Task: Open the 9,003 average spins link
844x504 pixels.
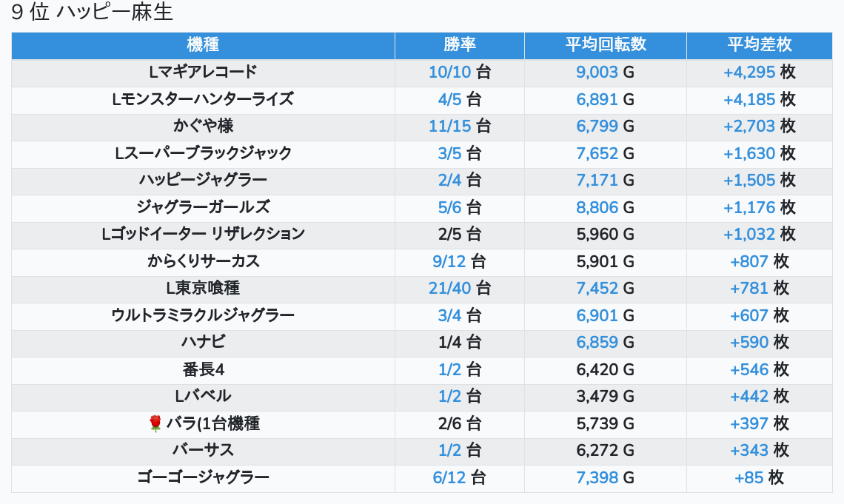Action: tap(597, 72)
